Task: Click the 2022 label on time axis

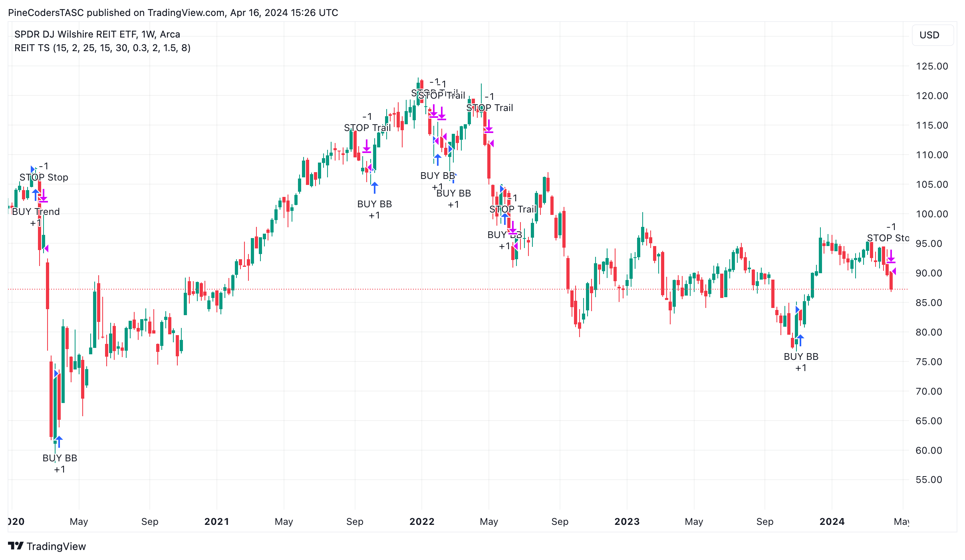Action: (422, 522)
